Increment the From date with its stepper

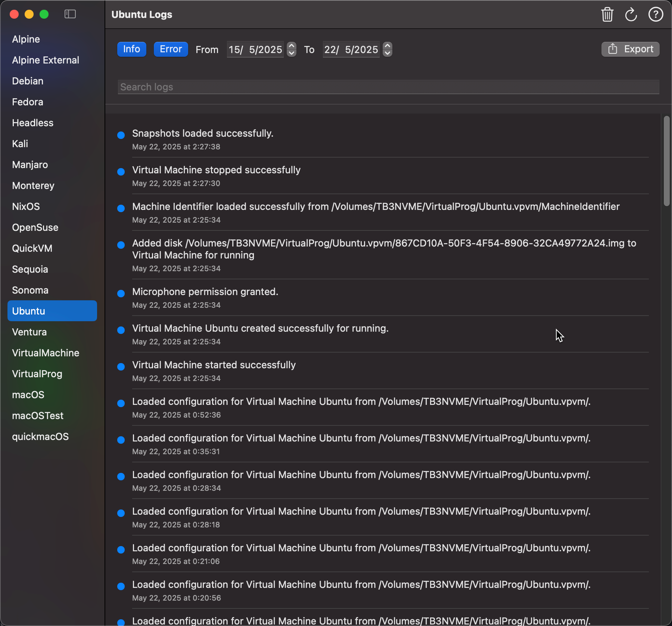292,46
